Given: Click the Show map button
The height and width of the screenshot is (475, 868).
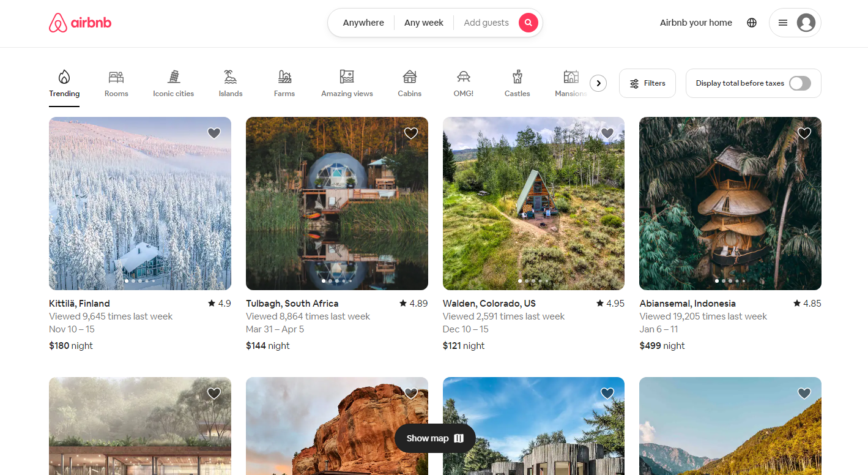Looking at the screenshot, I should click(x=435, y=438).
